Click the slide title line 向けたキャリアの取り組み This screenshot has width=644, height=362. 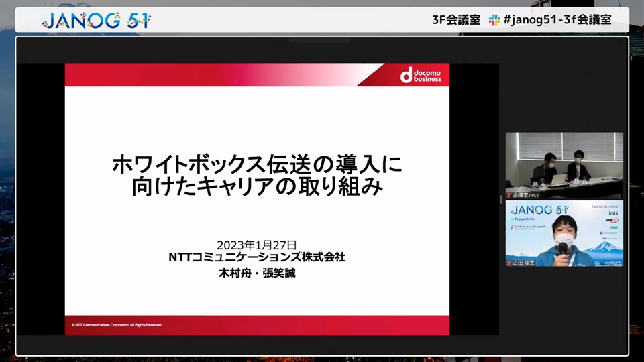coord(257,186)
